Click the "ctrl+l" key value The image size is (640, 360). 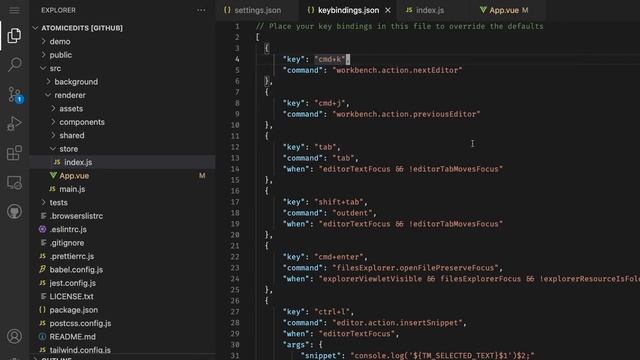coord(332,312)
